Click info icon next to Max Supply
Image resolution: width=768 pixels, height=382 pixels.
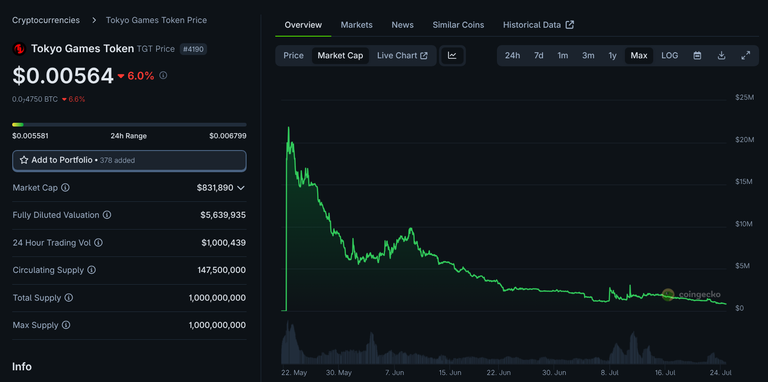pos(66,325)
